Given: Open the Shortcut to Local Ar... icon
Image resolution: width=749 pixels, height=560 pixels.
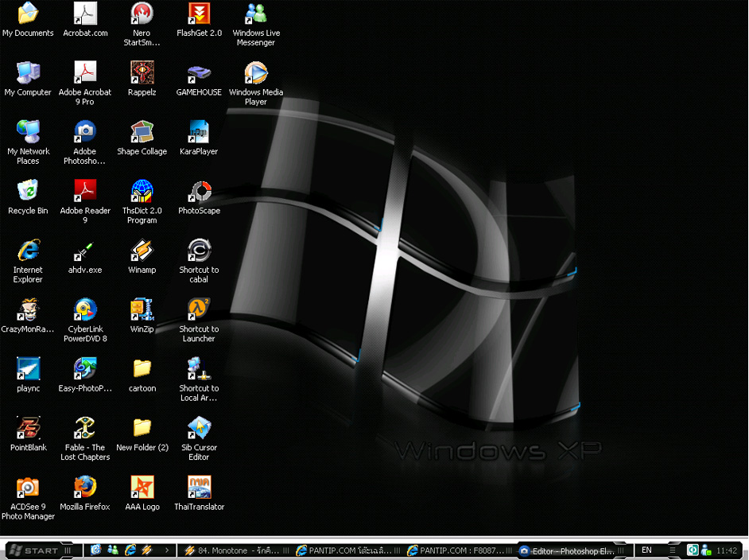Looking at the screenshot, I should [x=199, y=379].
